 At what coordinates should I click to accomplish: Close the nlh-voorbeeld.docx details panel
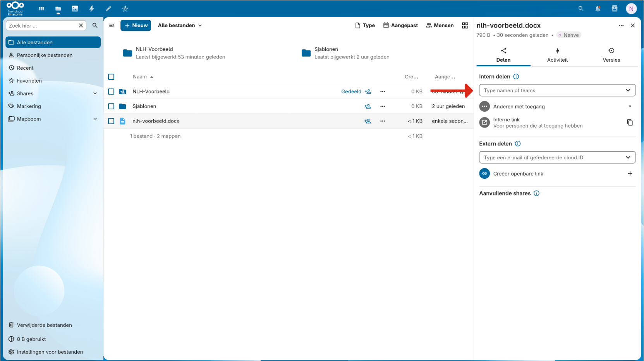click(x=633, y=26)
